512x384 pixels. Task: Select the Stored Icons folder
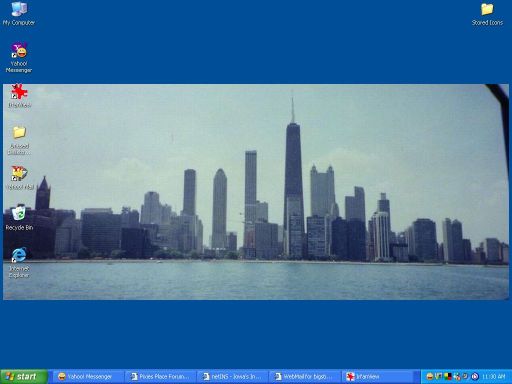pyautogui.click(x=487, y=14)
